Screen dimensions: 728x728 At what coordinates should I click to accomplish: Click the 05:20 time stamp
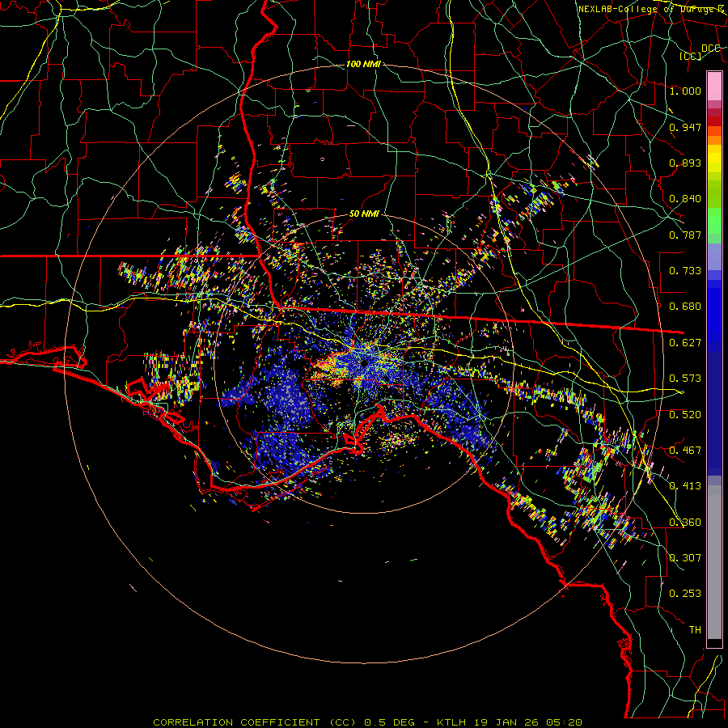565,722
